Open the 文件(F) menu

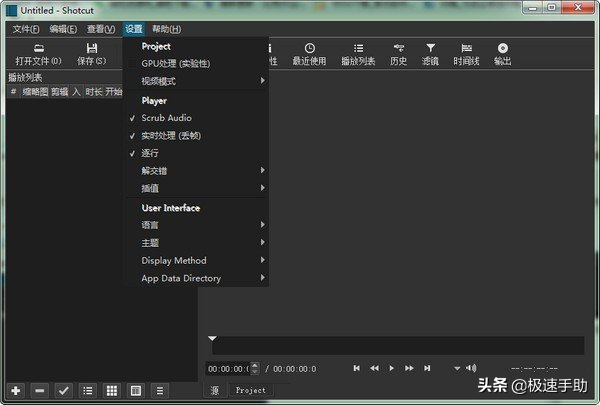[26, 29]
